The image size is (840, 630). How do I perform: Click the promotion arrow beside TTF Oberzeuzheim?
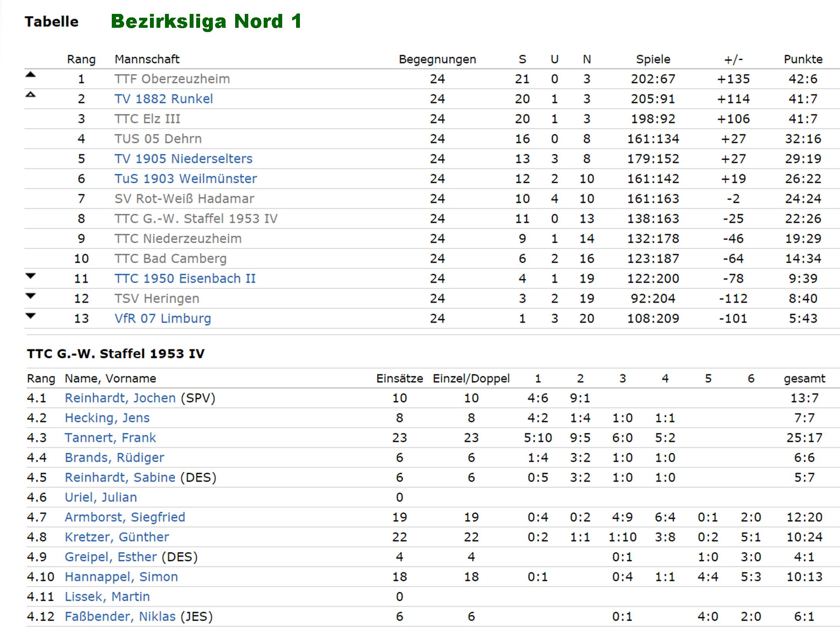tap(30, 75)
